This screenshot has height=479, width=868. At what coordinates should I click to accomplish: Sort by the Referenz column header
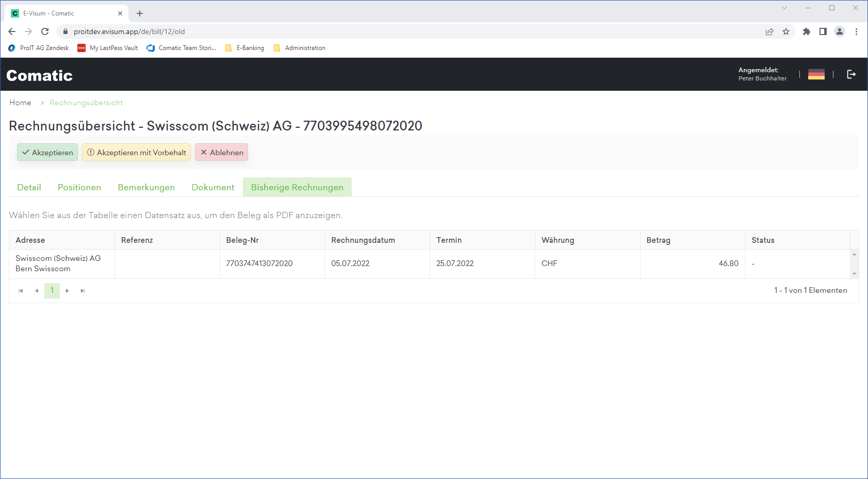click(x=167, y=240)
